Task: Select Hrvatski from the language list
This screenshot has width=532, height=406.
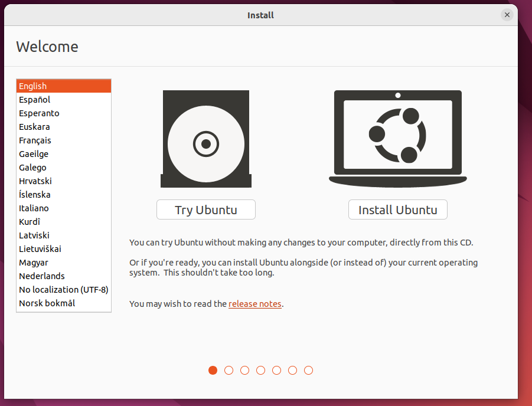Action: [x=35, y=181]
